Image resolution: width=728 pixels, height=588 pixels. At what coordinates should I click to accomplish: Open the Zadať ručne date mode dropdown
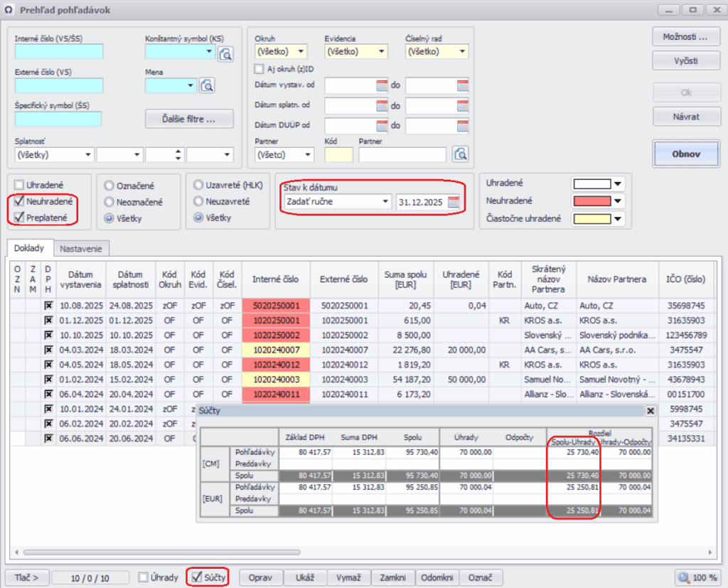click(x=385, y=202)
